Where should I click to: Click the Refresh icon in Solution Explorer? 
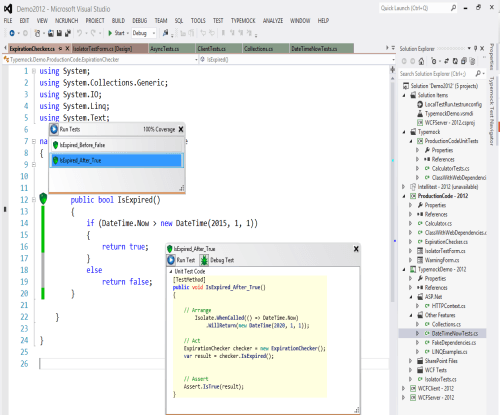(455, 61)
